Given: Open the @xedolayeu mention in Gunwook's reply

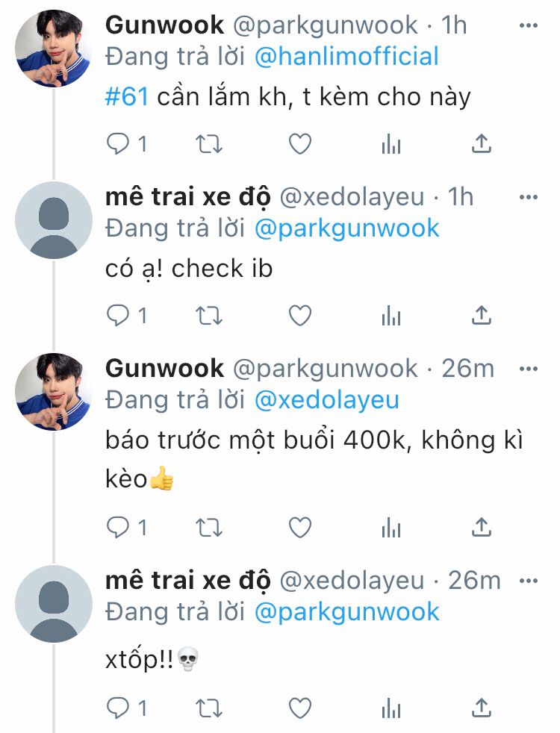Looking at the screenshot, I should click(x=327, y=400).
